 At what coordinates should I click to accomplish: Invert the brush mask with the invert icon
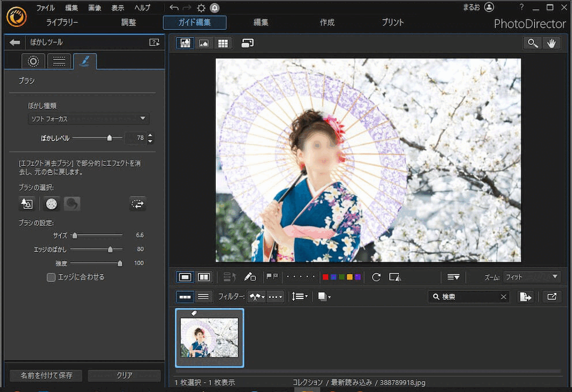pyautogui.click(x=137, y=203)
